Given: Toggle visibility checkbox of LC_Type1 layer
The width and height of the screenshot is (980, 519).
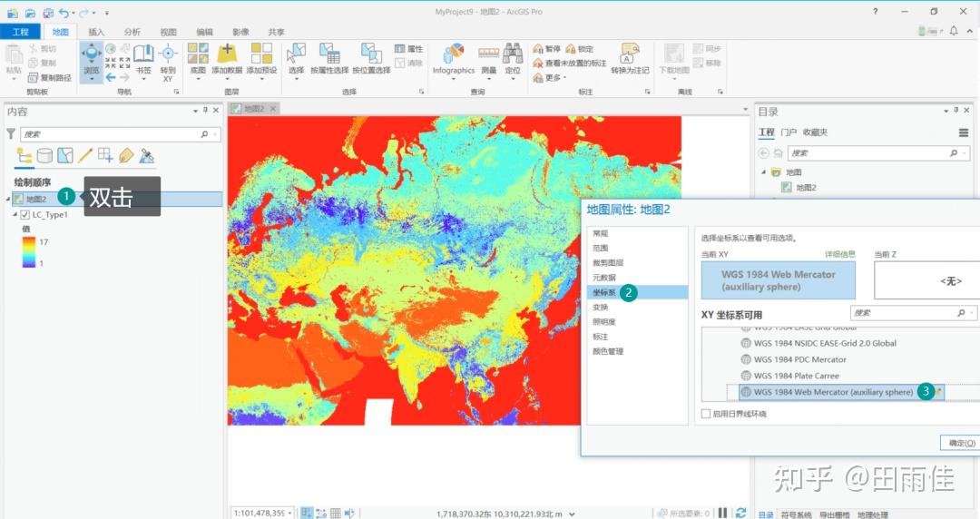Looking at the screenshot, I should click(x=25, y=214).
